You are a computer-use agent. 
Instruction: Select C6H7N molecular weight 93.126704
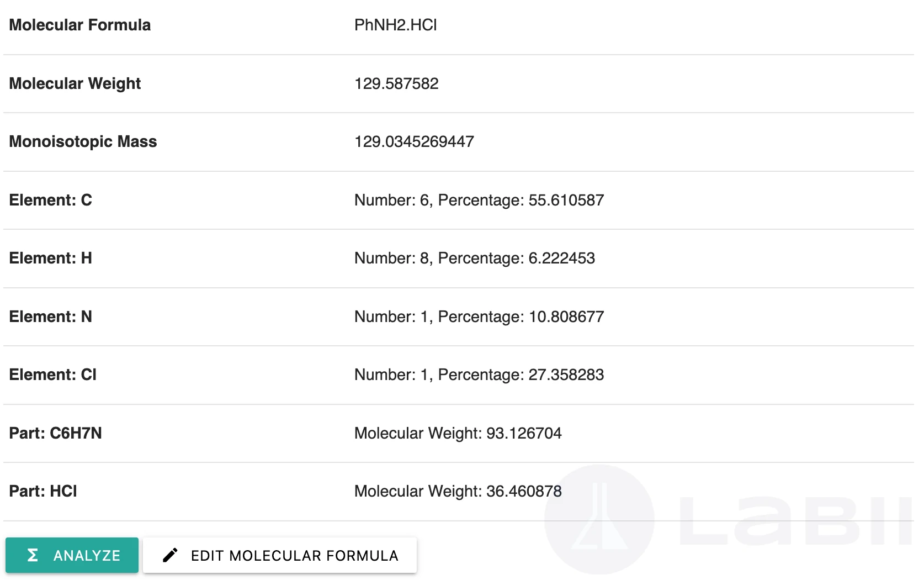pyautogui.click(x=524, y=433)
